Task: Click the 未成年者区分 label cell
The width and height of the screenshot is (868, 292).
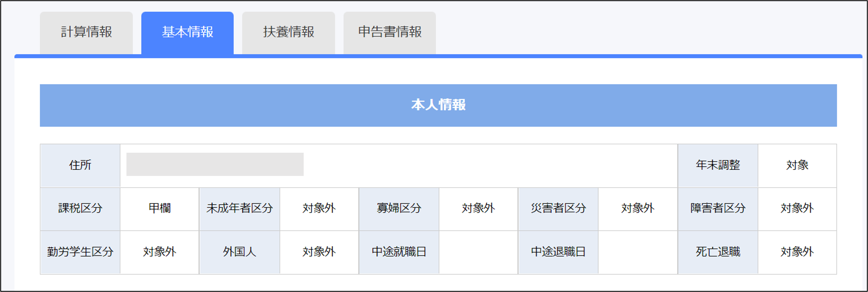Action: point(239,209)
